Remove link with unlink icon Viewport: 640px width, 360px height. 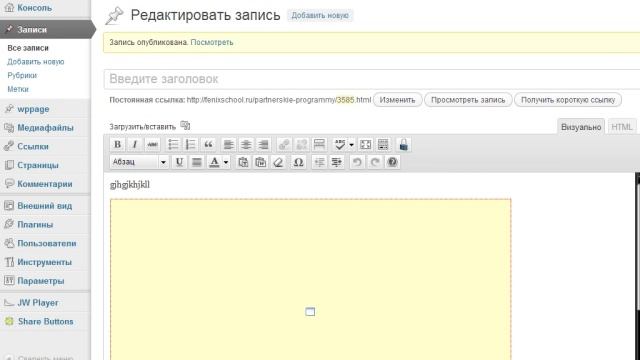[302, 144]
